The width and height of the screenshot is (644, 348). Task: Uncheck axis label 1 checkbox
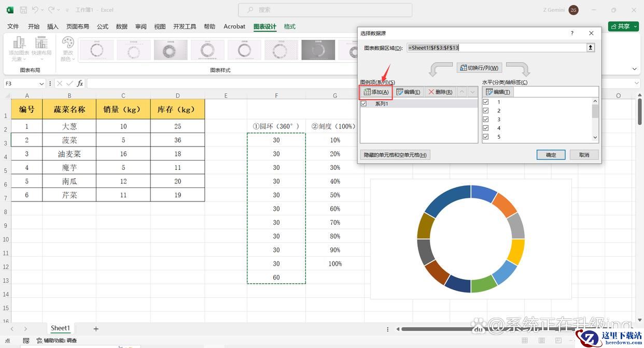486,102
